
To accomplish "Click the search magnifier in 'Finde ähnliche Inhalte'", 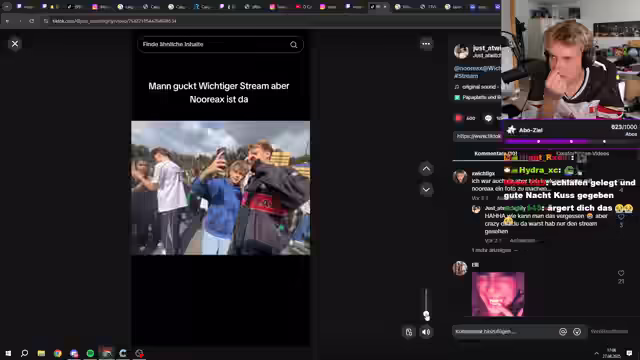I will click(x=293, y=44).
